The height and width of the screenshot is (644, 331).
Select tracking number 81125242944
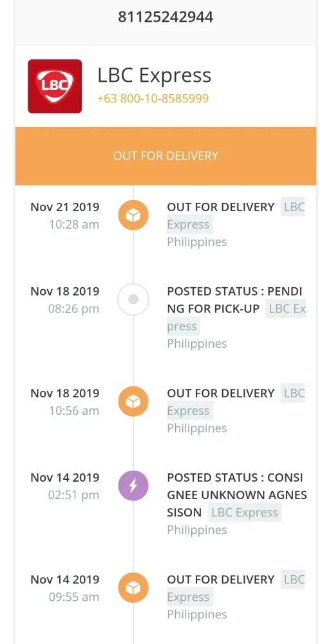coord(165,17)
